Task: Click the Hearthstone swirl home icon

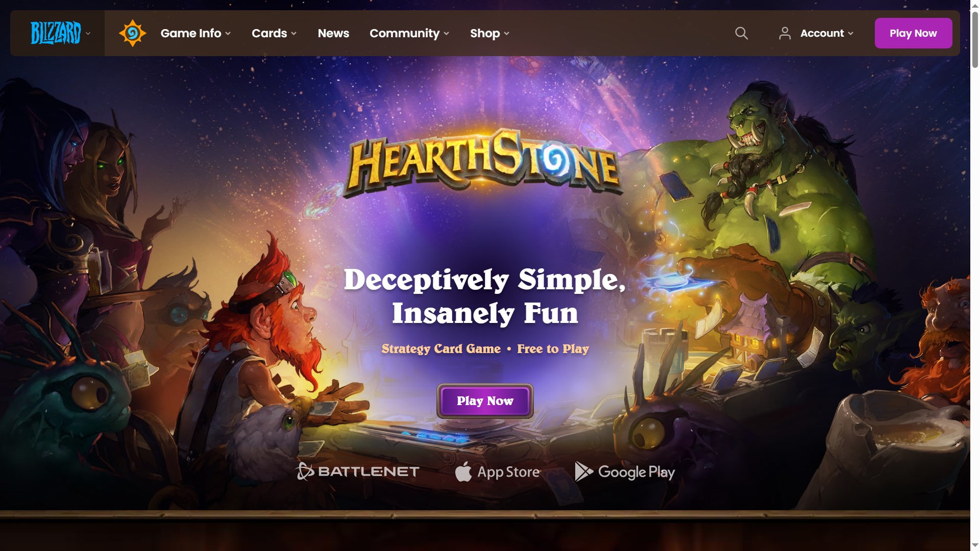Action: pos(133,33)
